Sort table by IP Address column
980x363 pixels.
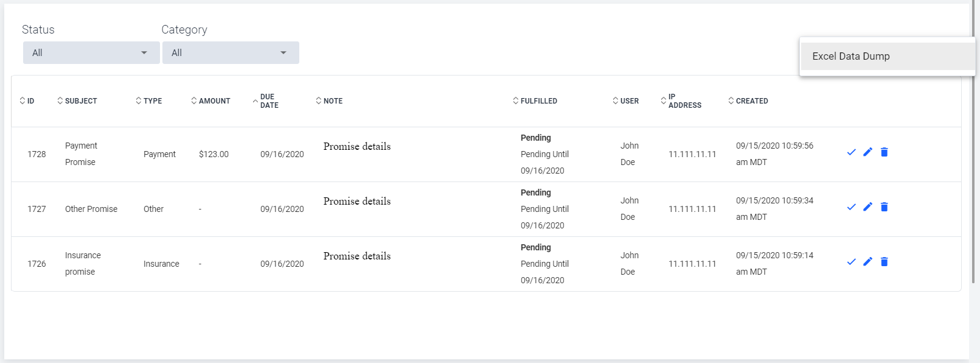point(681,101)
